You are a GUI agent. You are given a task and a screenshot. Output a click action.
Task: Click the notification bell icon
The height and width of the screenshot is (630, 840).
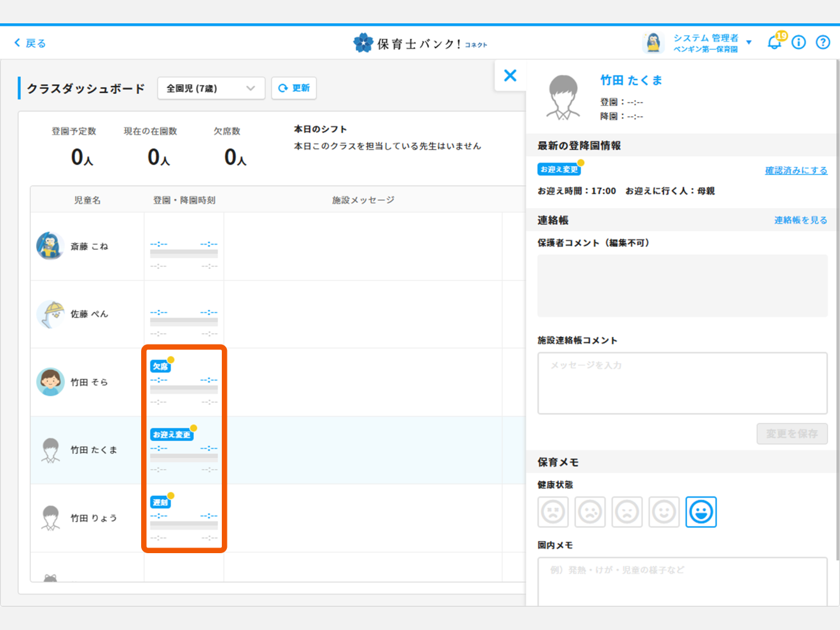coord(774,43)
